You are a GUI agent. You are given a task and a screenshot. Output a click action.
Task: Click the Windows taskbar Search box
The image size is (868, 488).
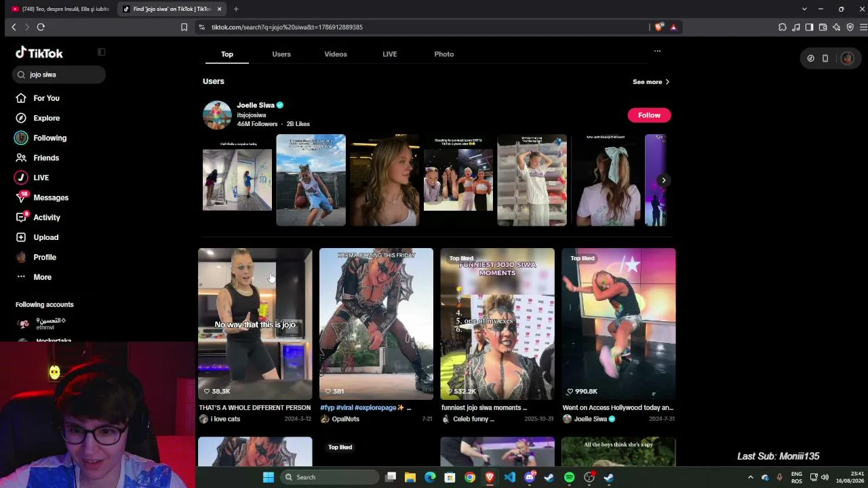[x=330, y=477]
